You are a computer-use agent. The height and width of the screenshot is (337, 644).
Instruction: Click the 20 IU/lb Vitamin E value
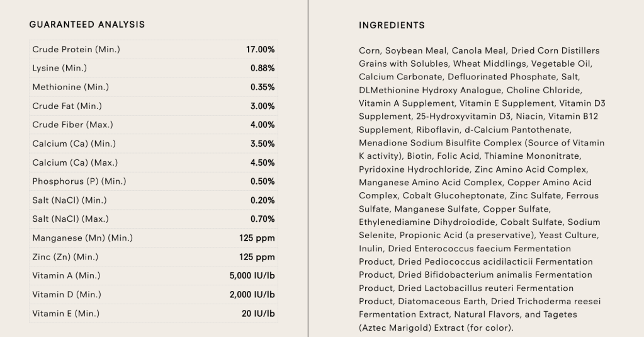258,314
